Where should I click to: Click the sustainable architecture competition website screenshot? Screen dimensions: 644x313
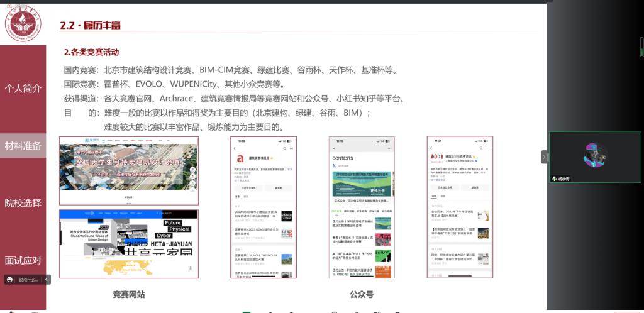[x=129, y=170]
